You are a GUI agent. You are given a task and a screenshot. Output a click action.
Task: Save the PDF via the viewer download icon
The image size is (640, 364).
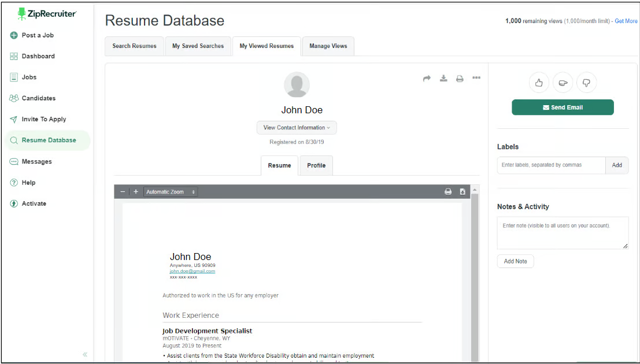463,192
